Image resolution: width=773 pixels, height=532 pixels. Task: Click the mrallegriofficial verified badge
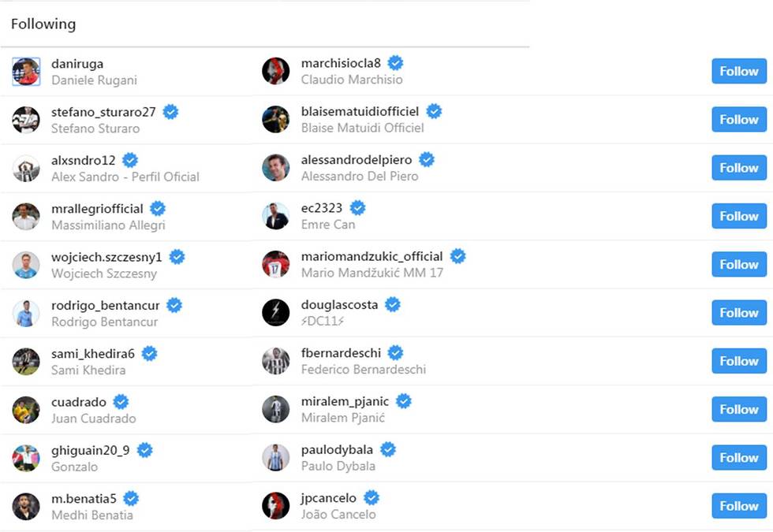(158, 208)
